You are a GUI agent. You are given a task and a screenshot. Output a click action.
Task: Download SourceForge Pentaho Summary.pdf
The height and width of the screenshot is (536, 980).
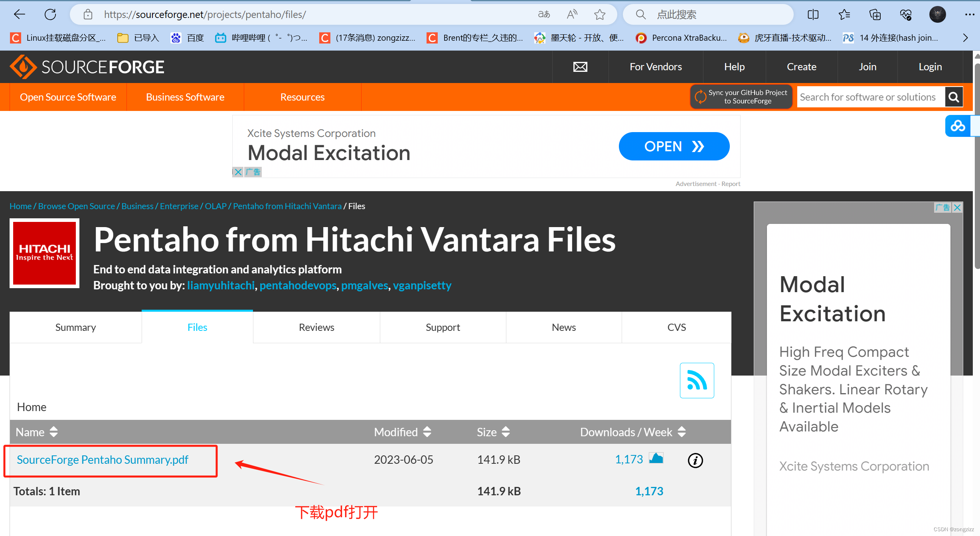pyautogui.click(x=103, y=460)
